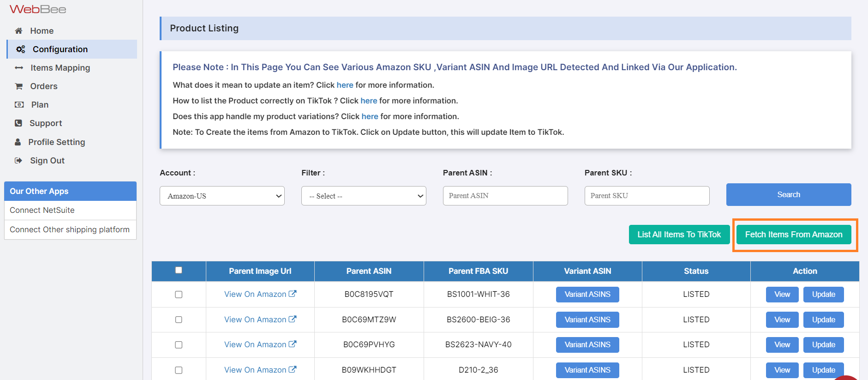Click the Sign Out arrow icon
This screenshot has width=868, height=380.
18,161
